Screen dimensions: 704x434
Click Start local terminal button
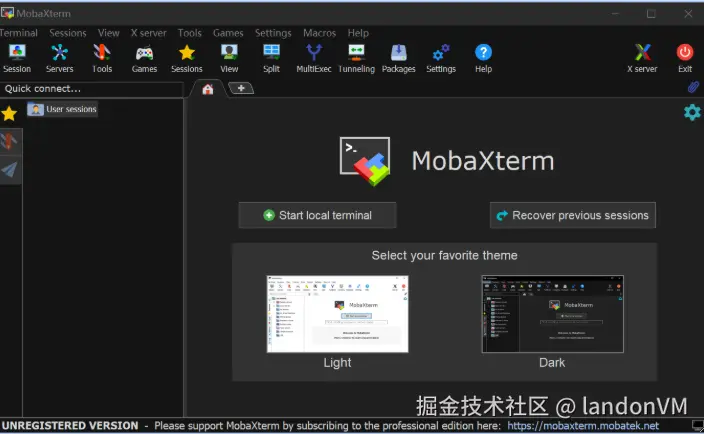click(x=317, y=215)
